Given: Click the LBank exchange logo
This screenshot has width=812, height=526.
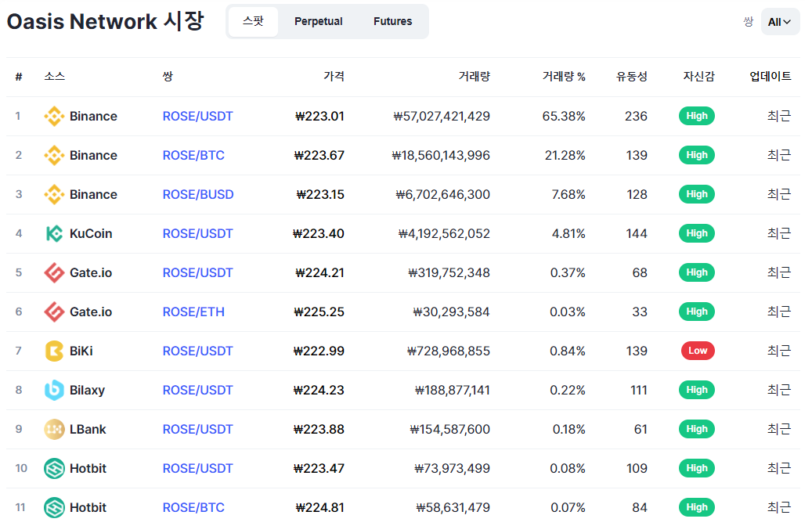Looking at the screenshot, I should point(54,429).
